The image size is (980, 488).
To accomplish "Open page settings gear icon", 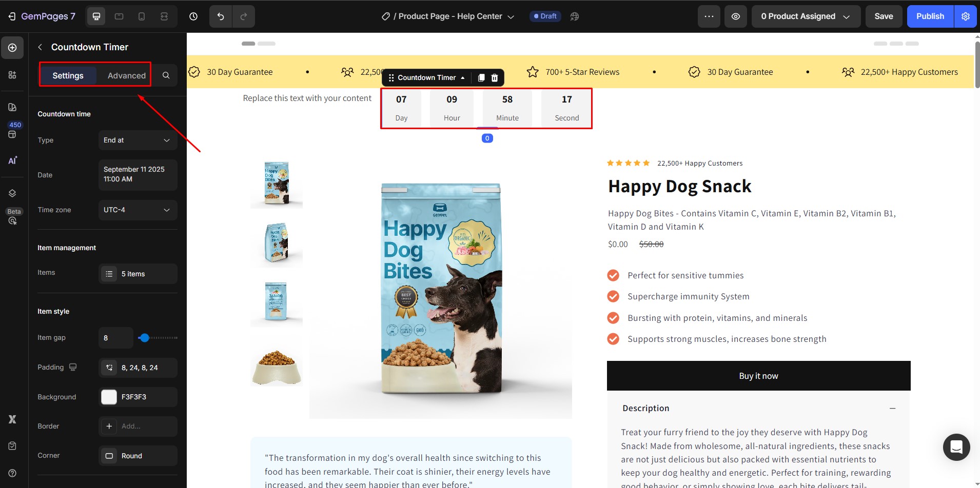I will tap(966, 16).
